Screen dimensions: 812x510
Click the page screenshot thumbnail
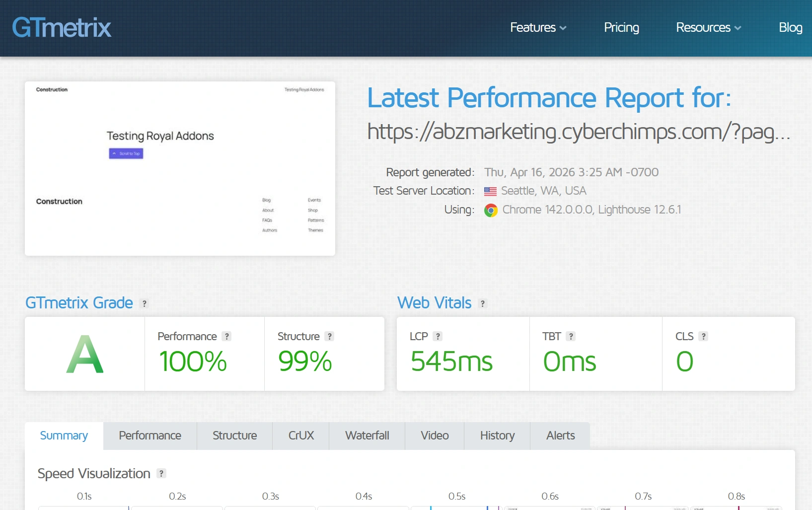(180, 169)
